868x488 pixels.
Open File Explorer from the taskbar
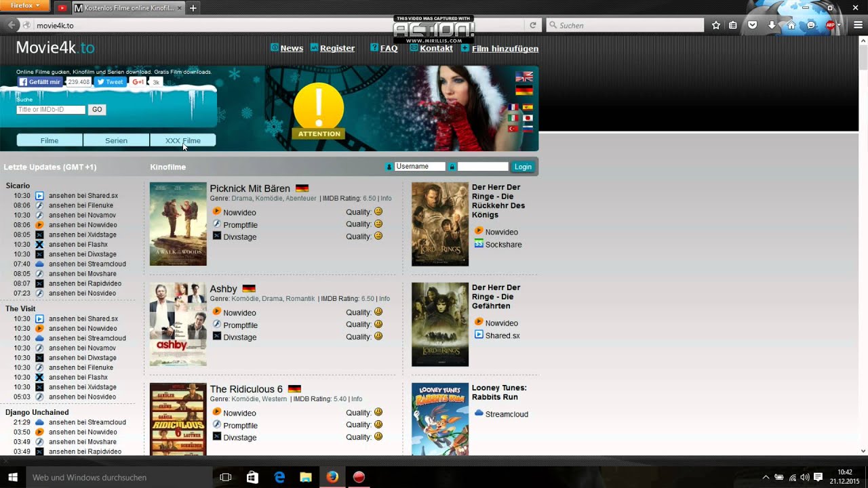[306, 477]
